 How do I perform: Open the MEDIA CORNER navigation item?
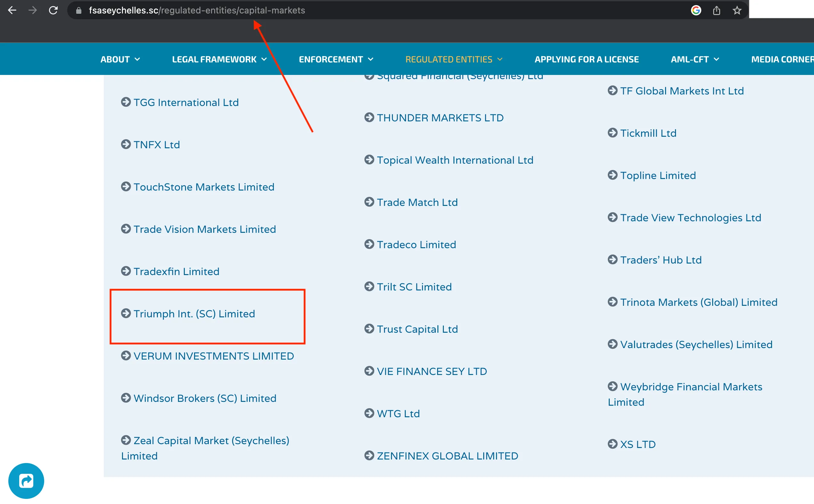782,59
